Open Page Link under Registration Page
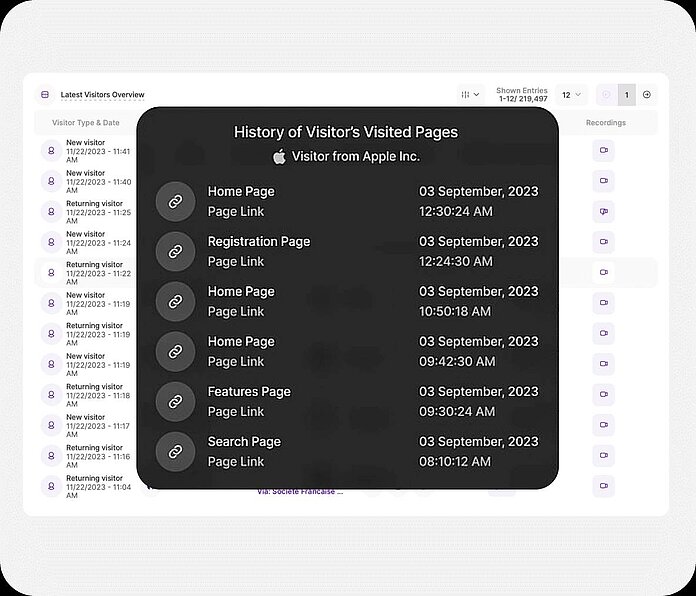The image size is (696, 596). click(236, 261)
